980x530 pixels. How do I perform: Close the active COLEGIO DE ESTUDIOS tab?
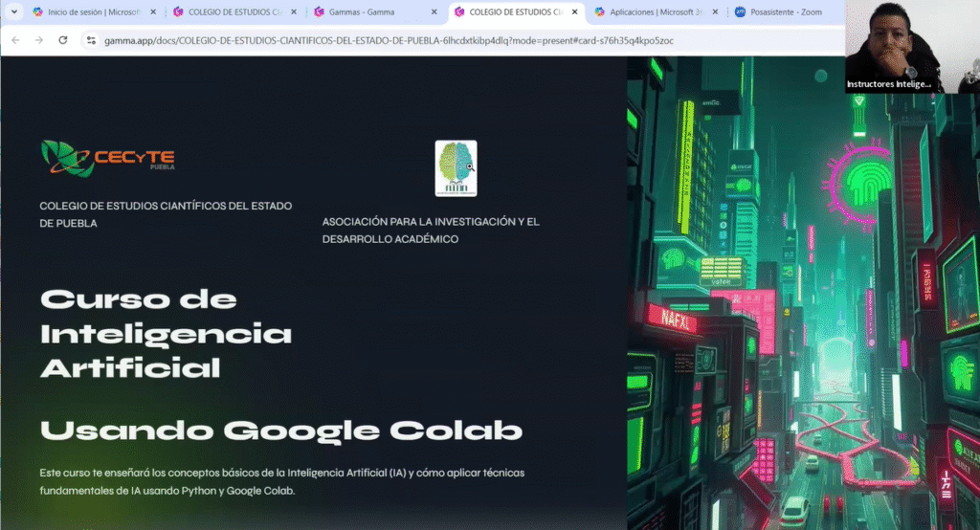[x=575, y=11]
